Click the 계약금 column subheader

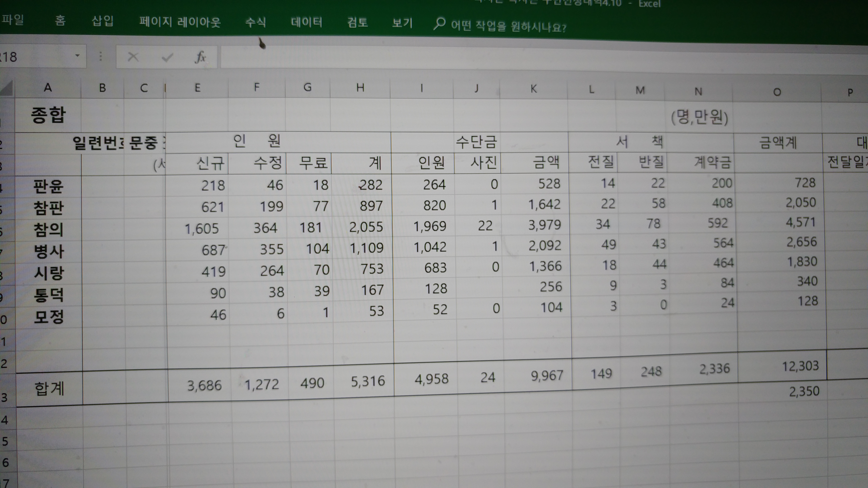(x=701, y=163)
